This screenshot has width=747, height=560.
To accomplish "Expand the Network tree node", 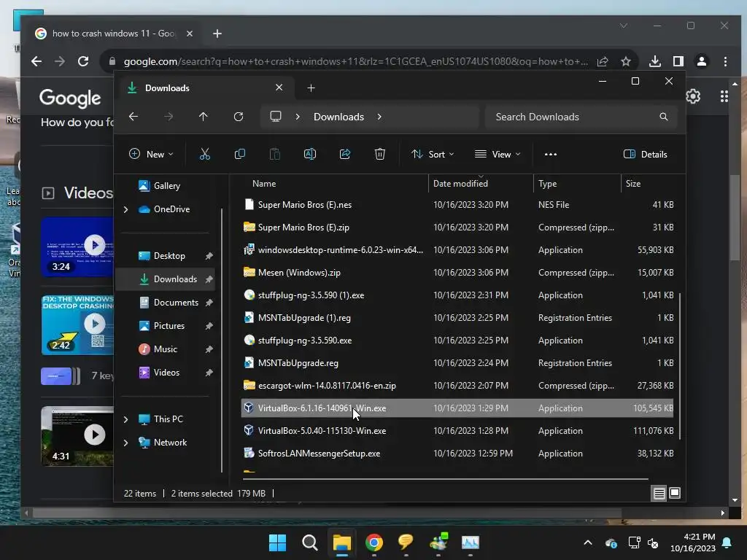I will pyautogui.click(x=125, y=443).
